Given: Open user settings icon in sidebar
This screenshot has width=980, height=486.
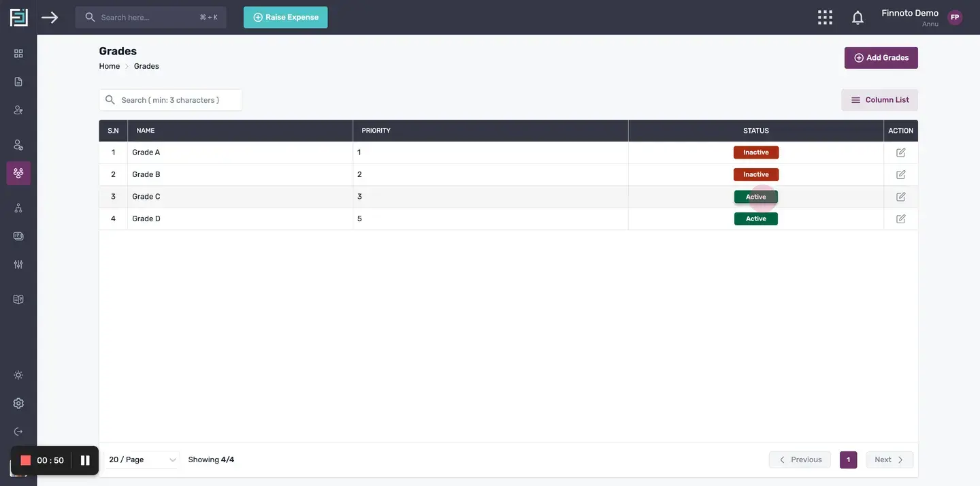Looking at the screenshot, I should [18, 145].
